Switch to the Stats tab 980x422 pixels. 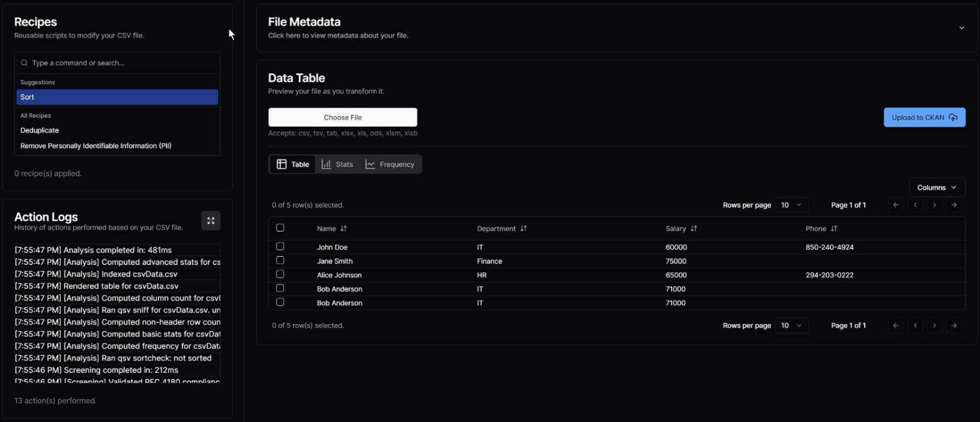pos(337,164)
